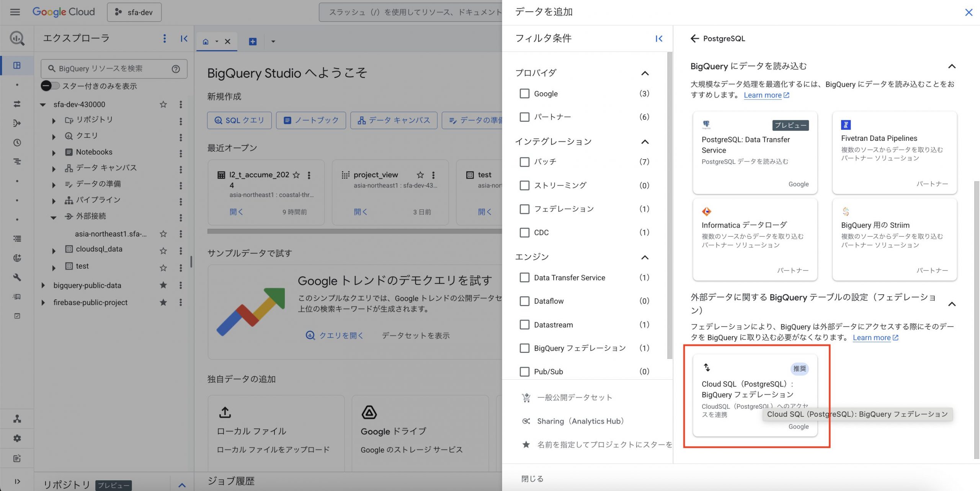Click the BigQuery リソースを検索 search field
Screen dimensions: 980x491
114,69
